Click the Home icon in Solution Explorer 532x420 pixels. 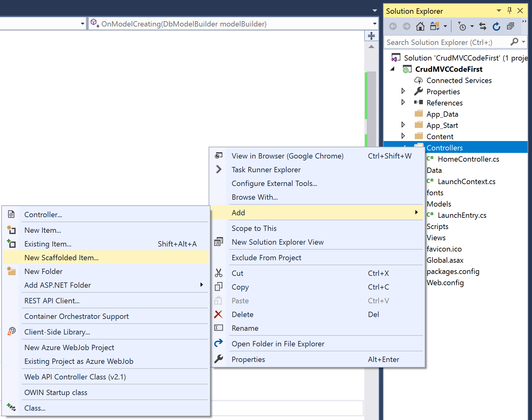coord(420,27)
